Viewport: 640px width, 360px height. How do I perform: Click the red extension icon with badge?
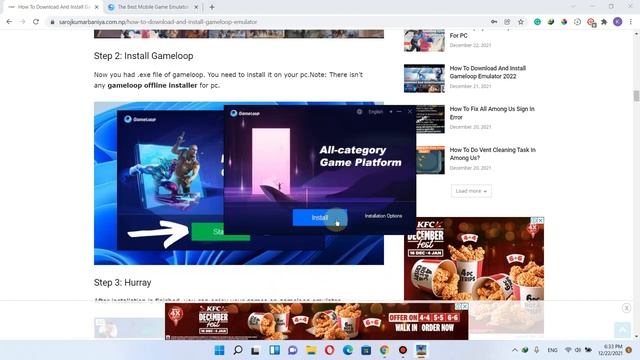pos(591,22)
